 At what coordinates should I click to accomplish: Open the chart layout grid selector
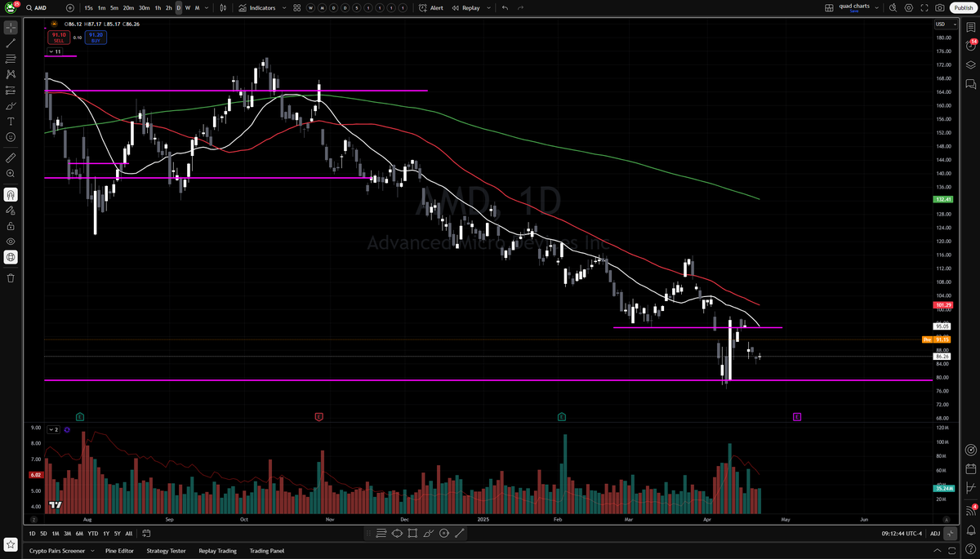tap(829, 7)
